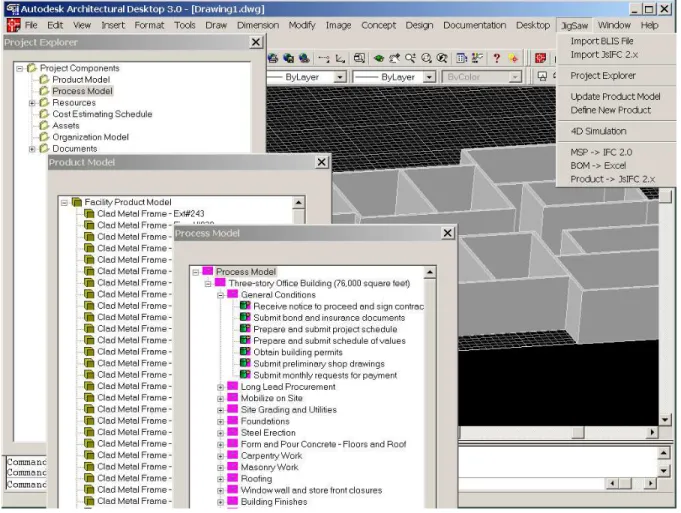Open the JigSaw menu
Image resolution: width=681 pixels, height=513 pixels.
(574, 25)
